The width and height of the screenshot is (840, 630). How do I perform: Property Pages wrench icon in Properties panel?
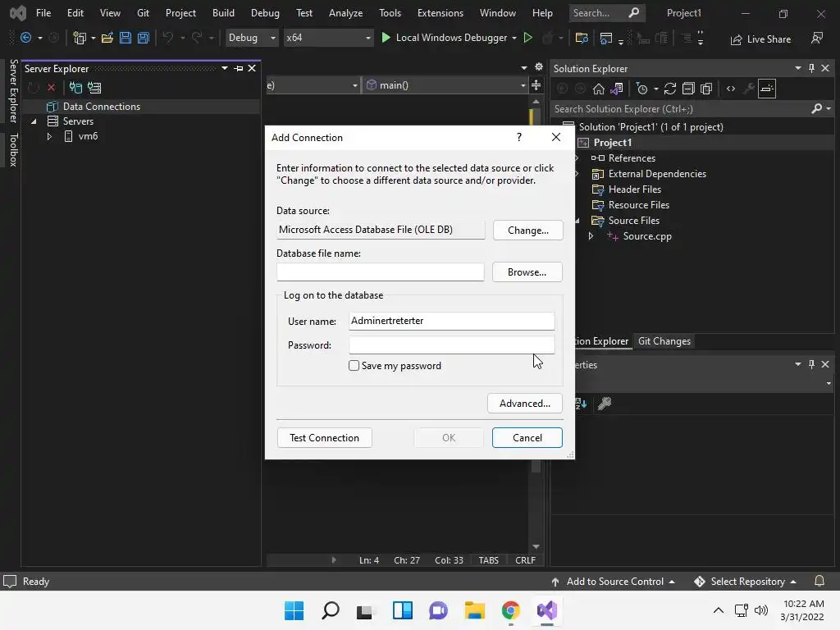pyautogui.click(x=605, y=404)
